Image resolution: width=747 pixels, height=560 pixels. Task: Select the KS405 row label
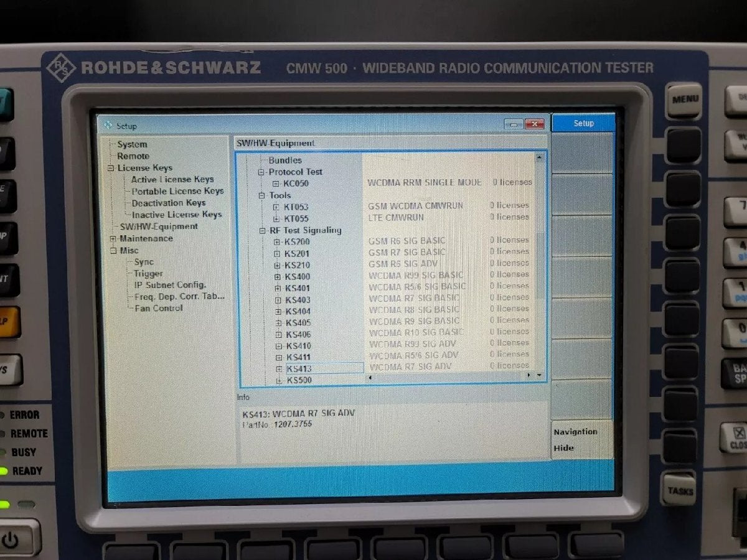[298, 323]
